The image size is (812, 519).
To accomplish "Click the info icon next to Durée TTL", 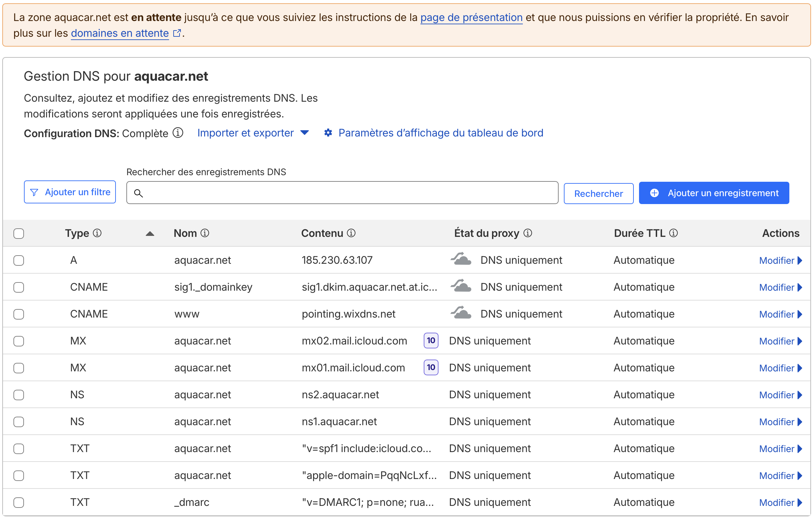I will click(673, 233).
